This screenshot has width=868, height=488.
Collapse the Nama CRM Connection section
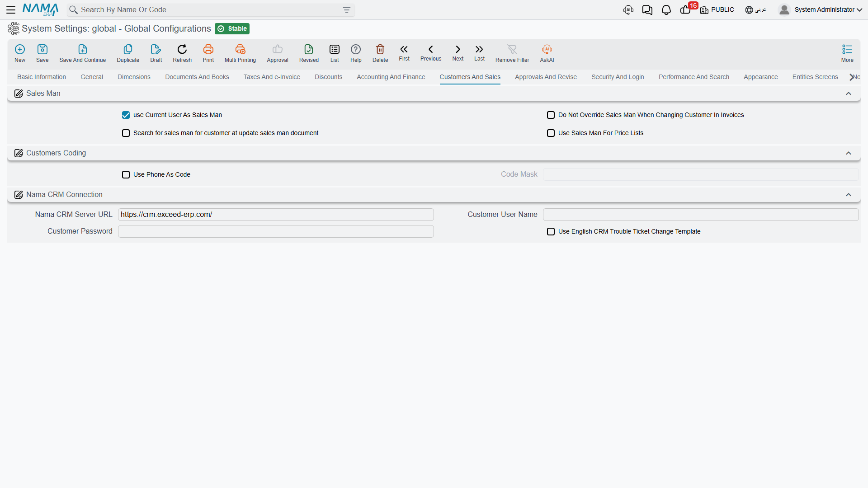tap(849, 195)
